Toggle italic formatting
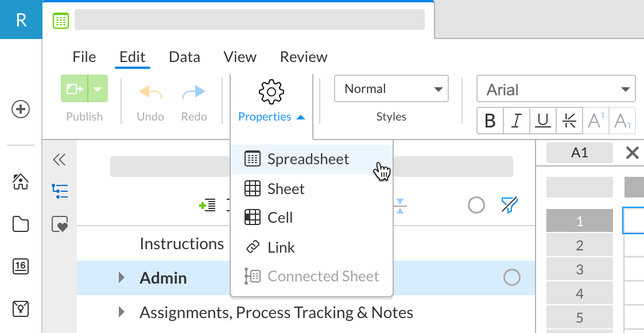Viewport: 644px width, 333px height. (517, 121)
